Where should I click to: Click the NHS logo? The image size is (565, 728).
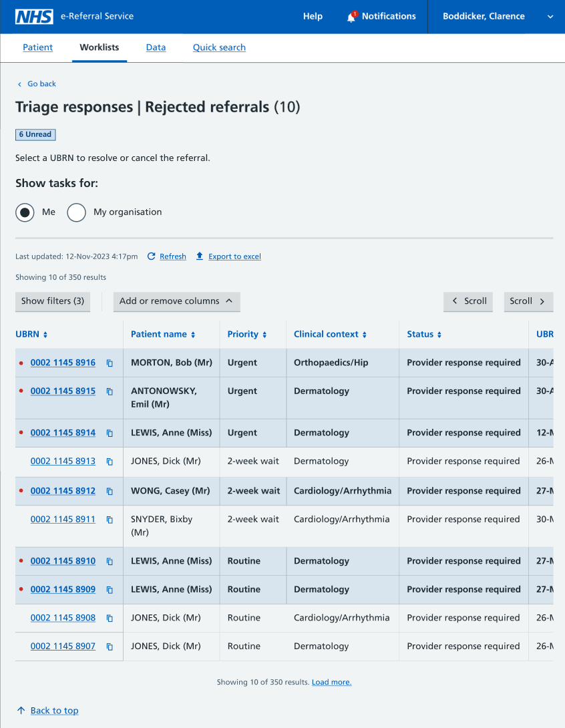(34, 16)
